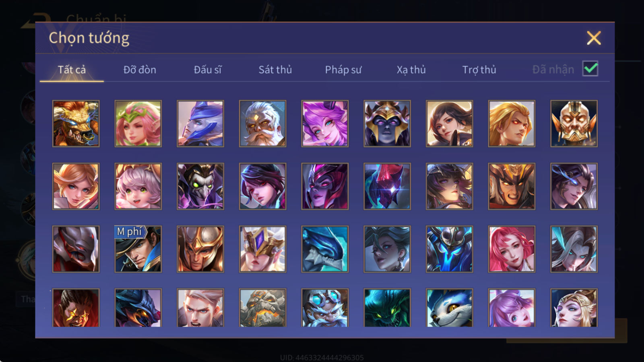Choose the pink-haired fairy with green crown
Image resolution: width=644 pixels, height=362 pixels.
[x=138, y=123]
